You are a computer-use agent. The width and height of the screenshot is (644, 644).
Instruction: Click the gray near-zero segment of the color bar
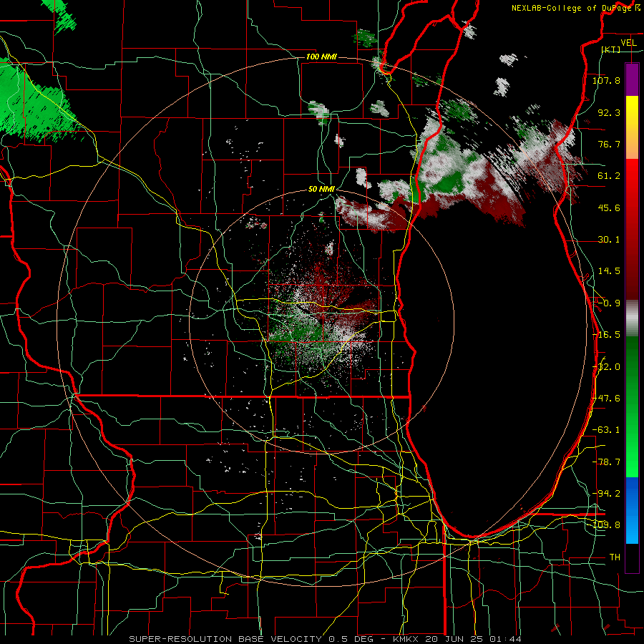[x=632, y=318]
